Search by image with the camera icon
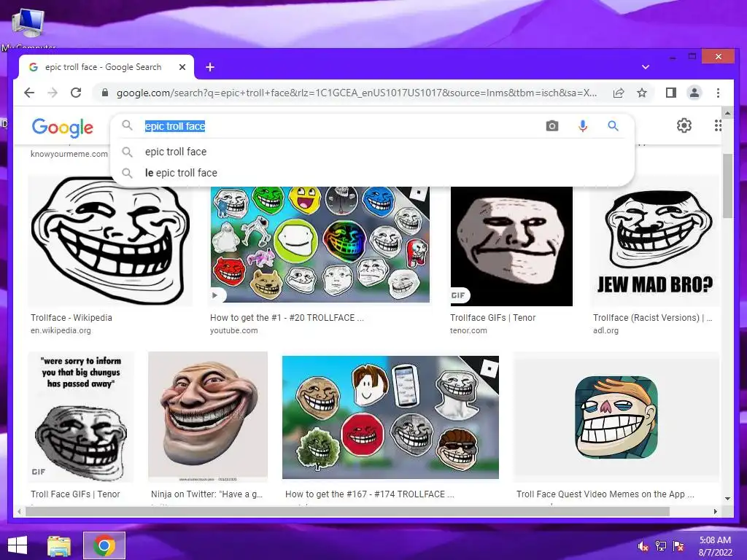This screenshot has width=747, height=560. (x=552, y=125)
